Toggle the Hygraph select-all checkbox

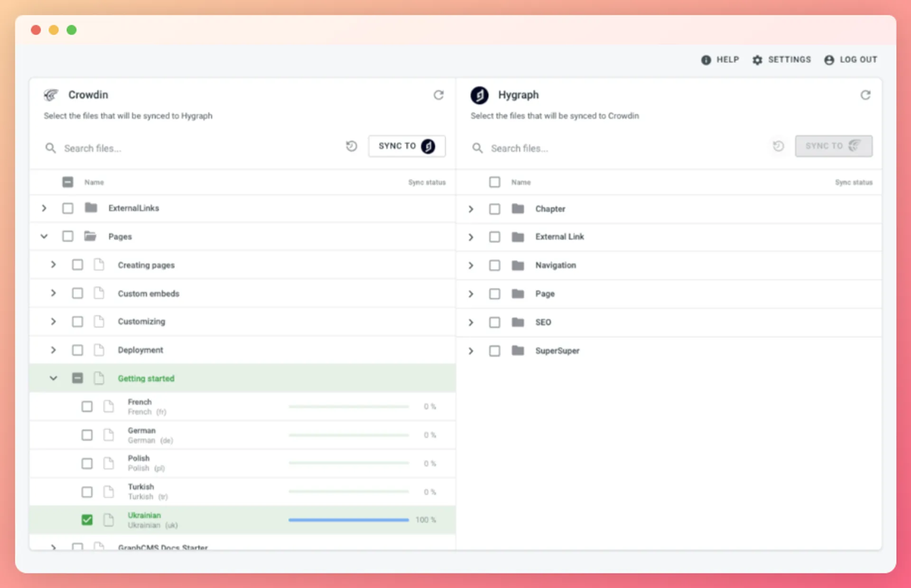pyautogui.click(x=494, y=182)
